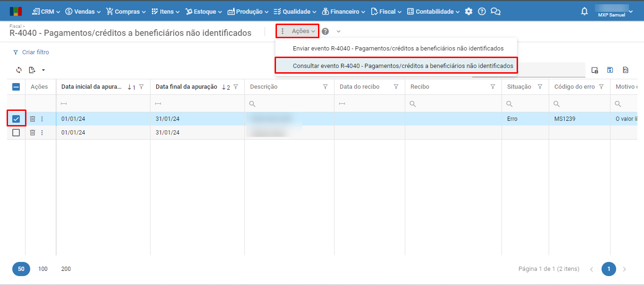The width and height of the screenshot is (644, 286).
Task: Open the MXP Samuel user menu
Action: [614, 11]
